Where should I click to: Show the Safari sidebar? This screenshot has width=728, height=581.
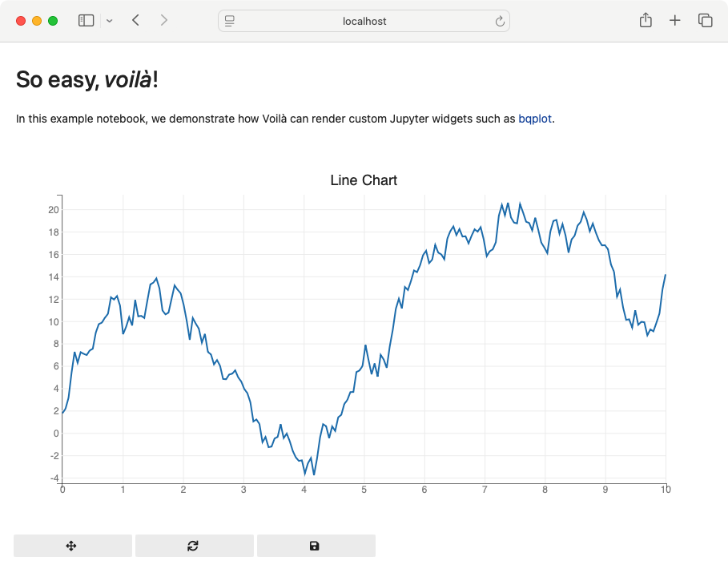click(86, 21)
